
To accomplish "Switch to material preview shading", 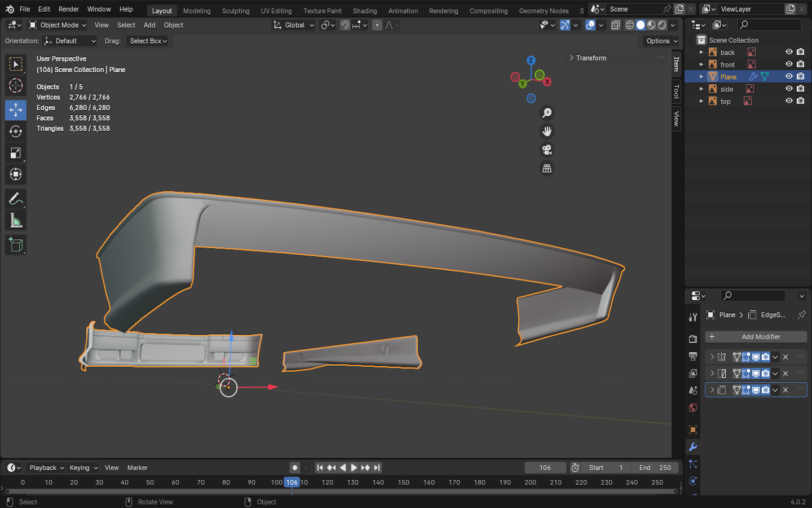I will pos(651,25).
